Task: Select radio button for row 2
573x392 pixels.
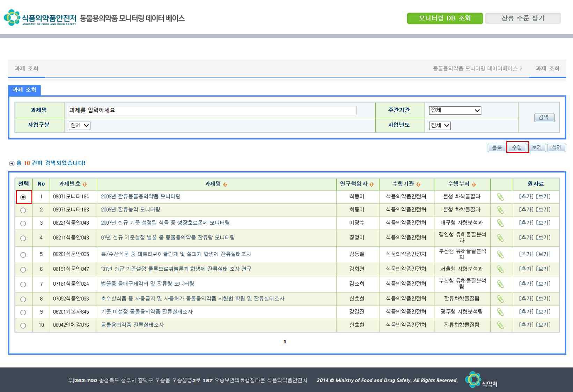Action: tap(23, 210)
